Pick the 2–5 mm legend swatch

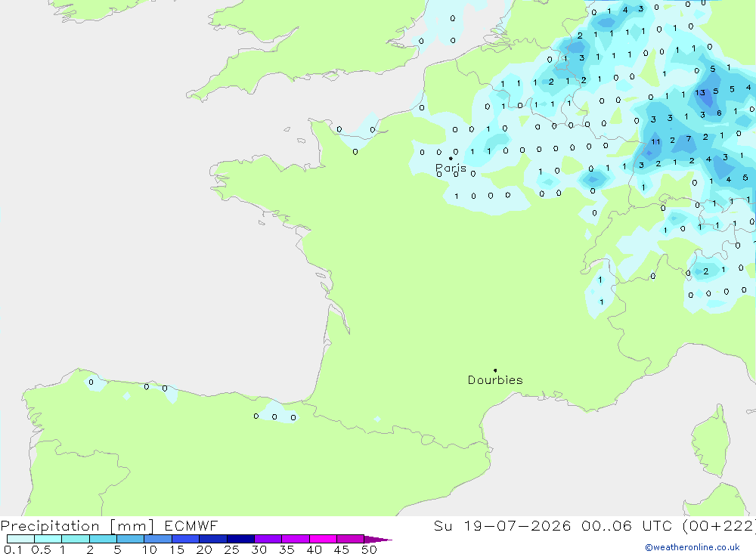click(x=103, y=539)
